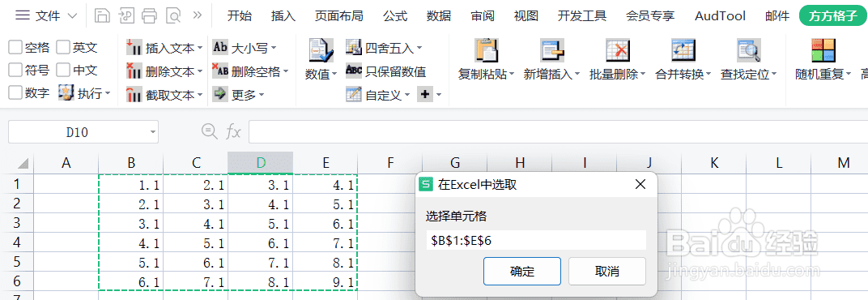The width and height of the screenshot is (868, 300).
Task: Click the 自定义 icon
Action: [x=354, y=94]
